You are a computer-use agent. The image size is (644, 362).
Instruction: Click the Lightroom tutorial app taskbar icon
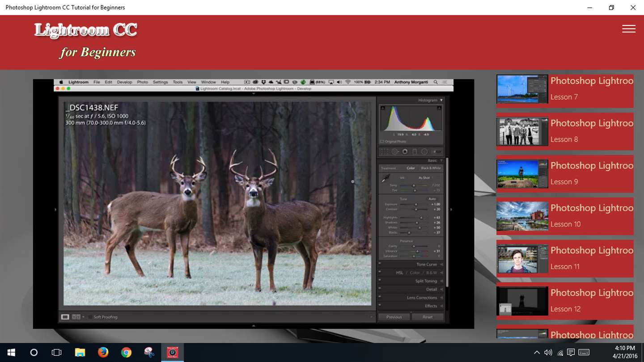[x=173, y=353]
